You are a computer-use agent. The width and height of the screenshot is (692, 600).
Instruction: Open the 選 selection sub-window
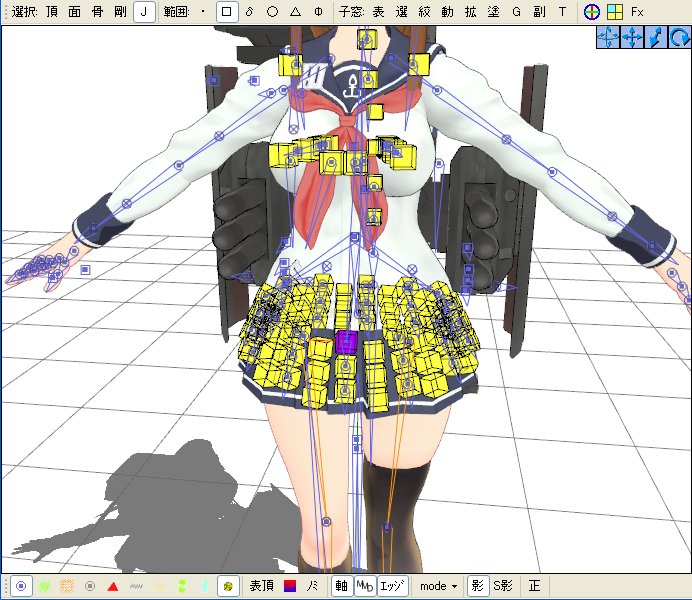[402, 12]
